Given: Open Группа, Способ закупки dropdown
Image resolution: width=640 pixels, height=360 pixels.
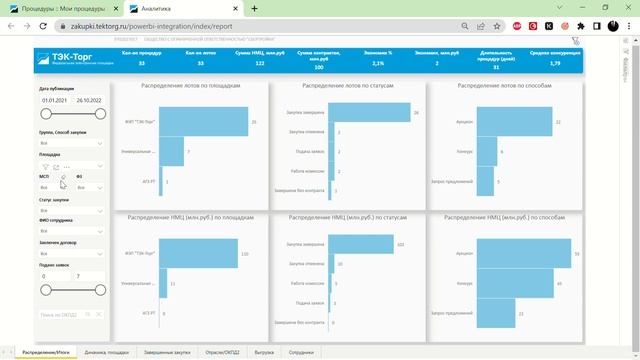Looking at the screenshot, I should tap(71, 143).
